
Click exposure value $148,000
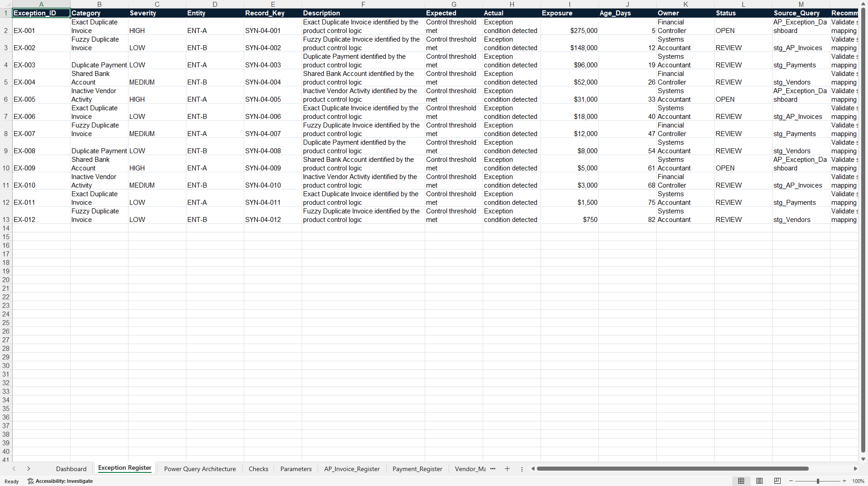[x=569, y=43]
